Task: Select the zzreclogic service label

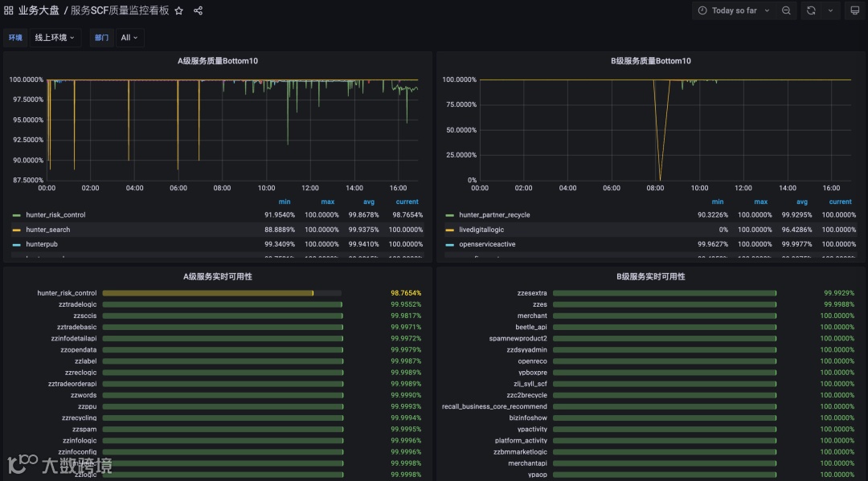Action: (80, 373)
